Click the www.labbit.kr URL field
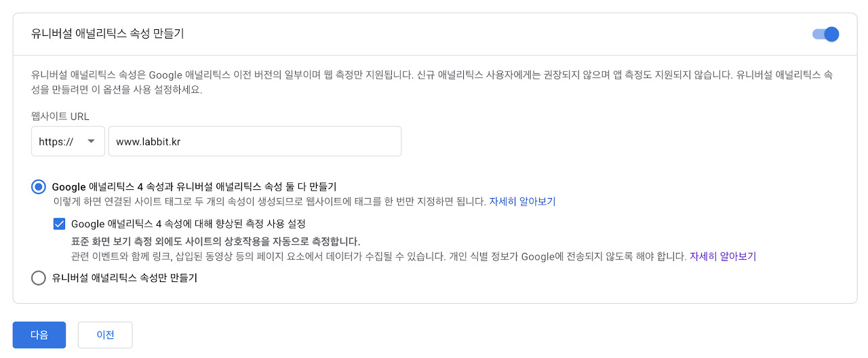Viewport: 868px width, 358px height. pos(254,142)
